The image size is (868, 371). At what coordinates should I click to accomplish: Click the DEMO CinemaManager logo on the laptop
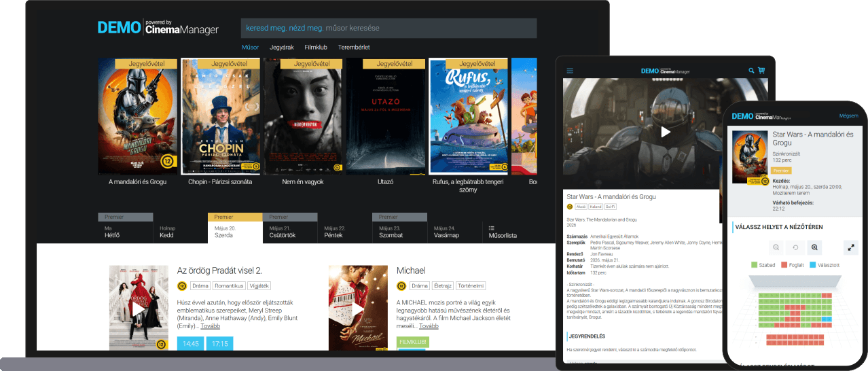click(158, 27)
